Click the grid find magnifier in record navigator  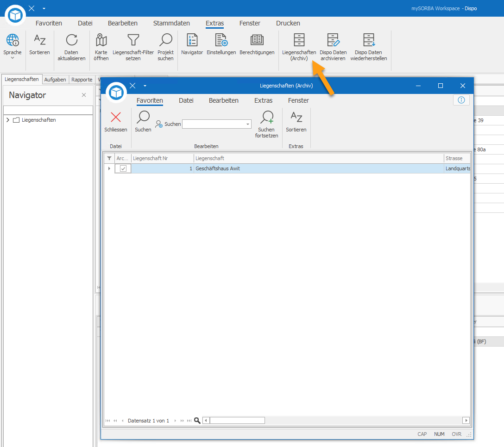[x=197, y=420]
